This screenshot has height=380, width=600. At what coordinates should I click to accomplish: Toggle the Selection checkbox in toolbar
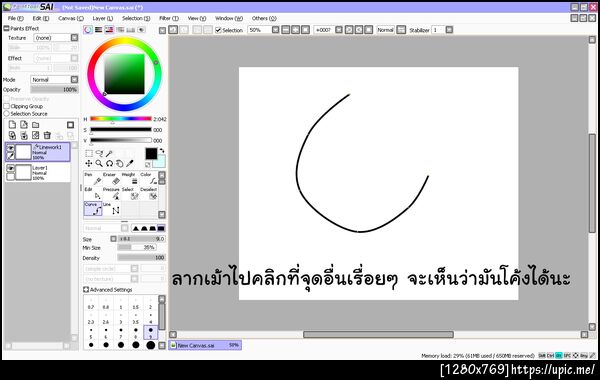[218, 30]
